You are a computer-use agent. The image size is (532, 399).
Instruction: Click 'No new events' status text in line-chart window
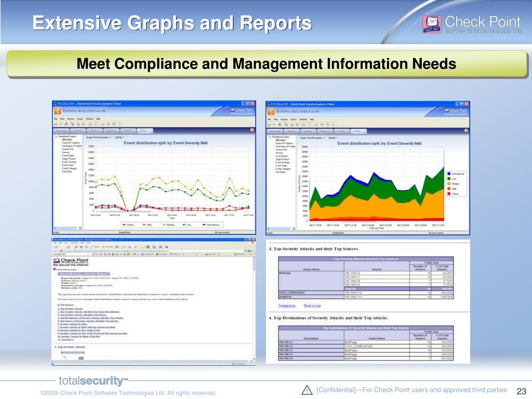(222, 232)
